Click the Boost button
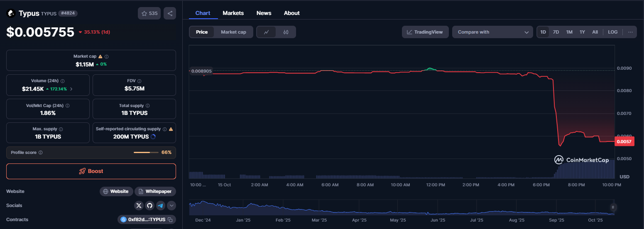The image size is (644, 229). (91, 171)
